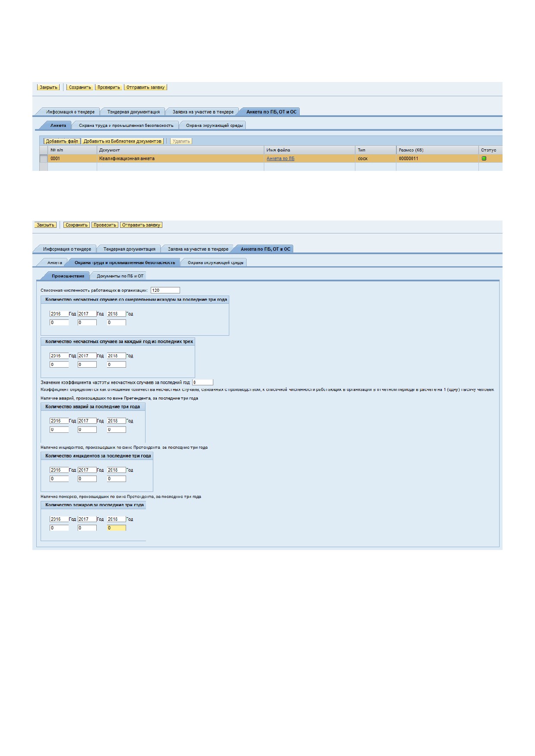Screen dimensions: 535x756
Task: Click 2017 count field in yearly accidents group
Action: [87, 365]
